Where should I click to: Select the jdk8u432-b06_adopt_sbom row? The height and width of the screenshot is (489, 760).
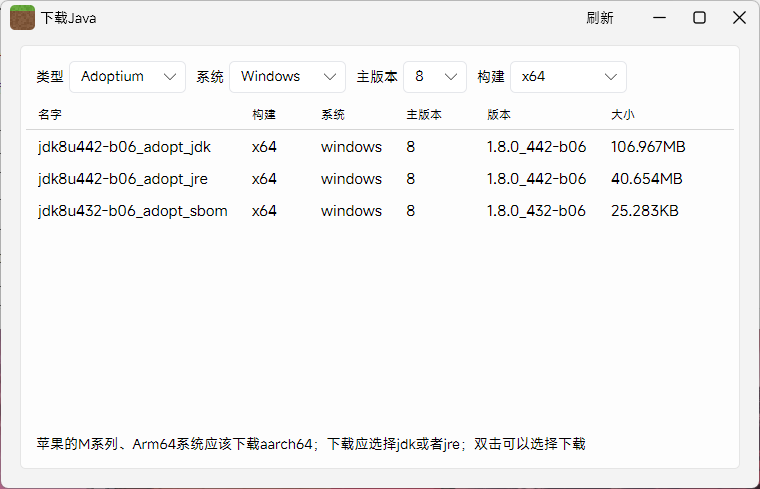[x=132, y=211]
